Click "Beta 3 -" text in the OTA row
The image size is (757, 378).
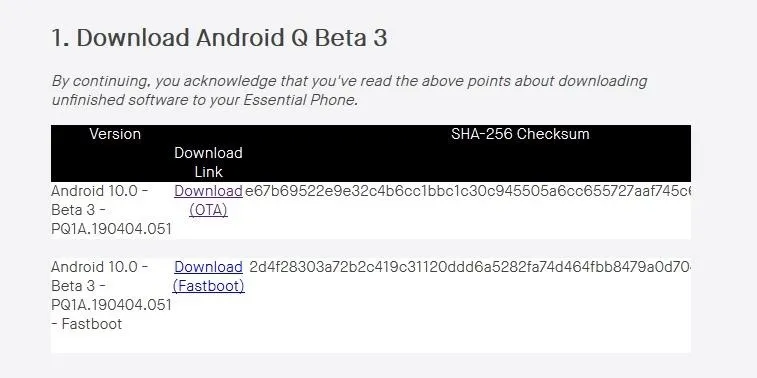78,210
